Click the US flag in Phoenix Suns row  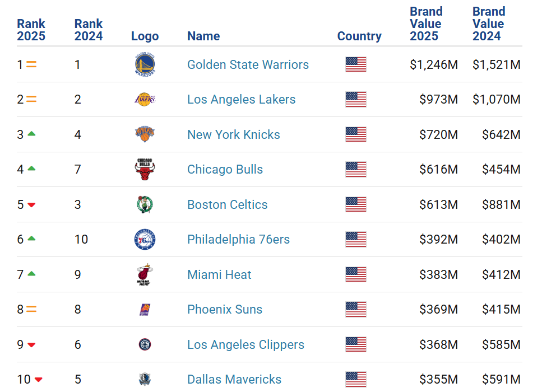point(356,310)
